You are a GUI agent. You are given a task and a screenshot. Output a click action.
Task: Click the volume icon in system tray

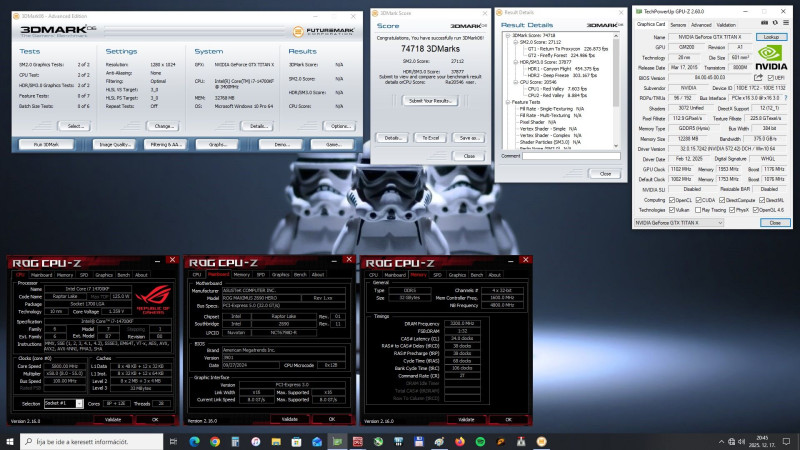coord(741,441)
